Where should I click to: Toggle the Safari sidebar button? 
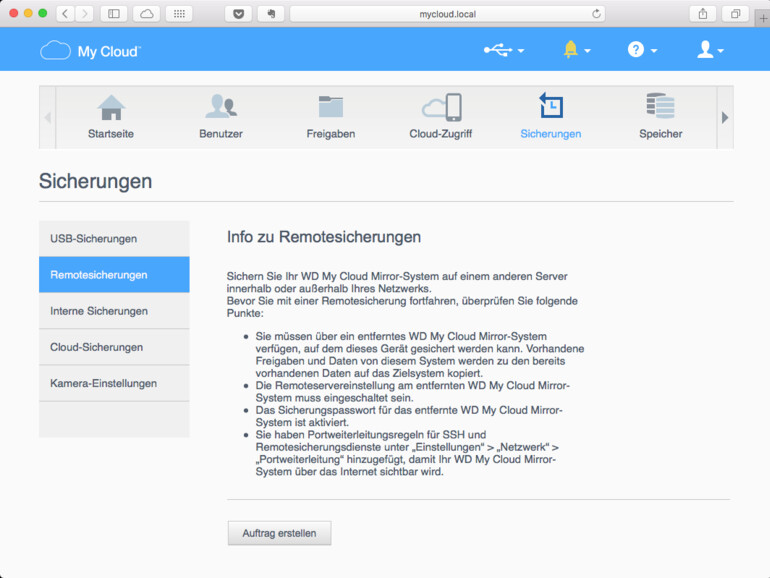114,14
